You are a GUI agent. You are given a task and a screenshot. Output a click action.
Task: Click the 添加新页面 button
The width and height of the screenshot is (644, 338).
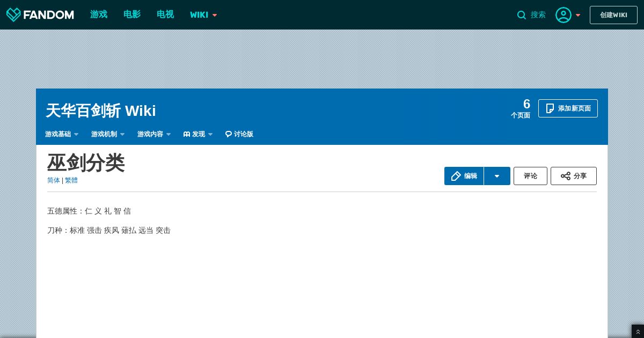(x=568, y=108)
